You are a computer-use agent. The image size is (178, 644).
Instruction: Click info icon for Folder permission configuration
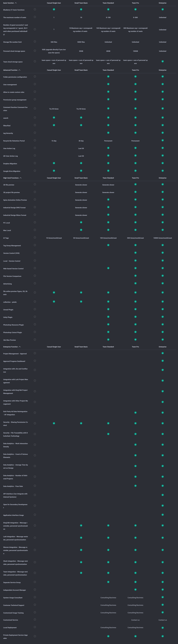tap(35, 76)
